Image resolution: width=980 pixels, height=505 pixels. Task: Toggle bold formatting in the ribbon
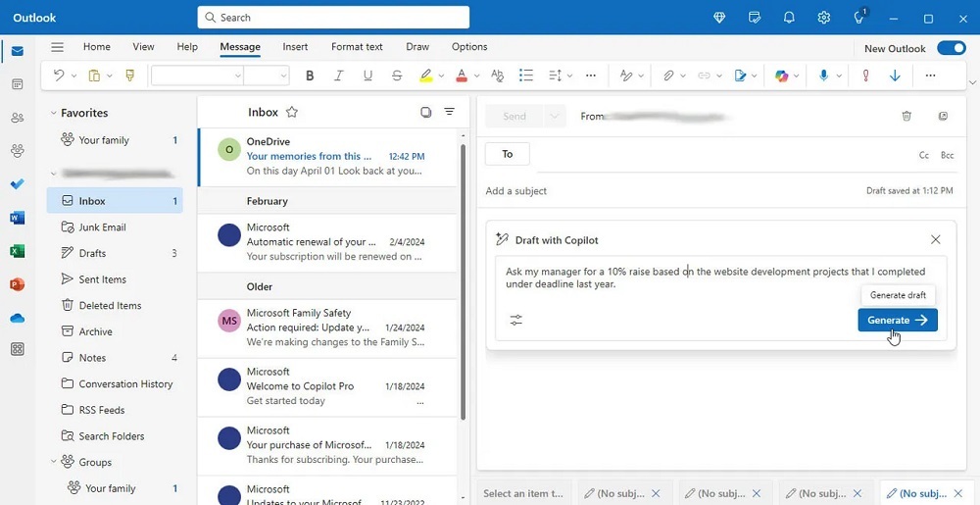tap(310, 76)
